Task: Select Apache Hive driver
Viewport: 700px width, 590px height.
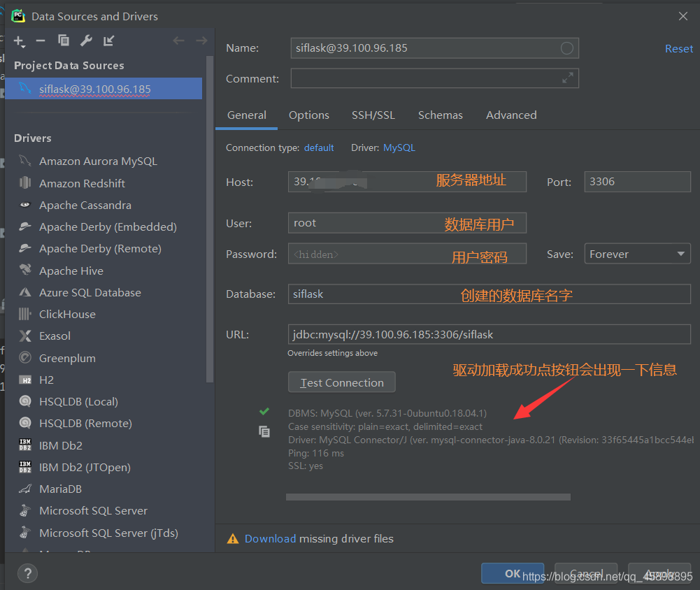Action: point(71,271)
